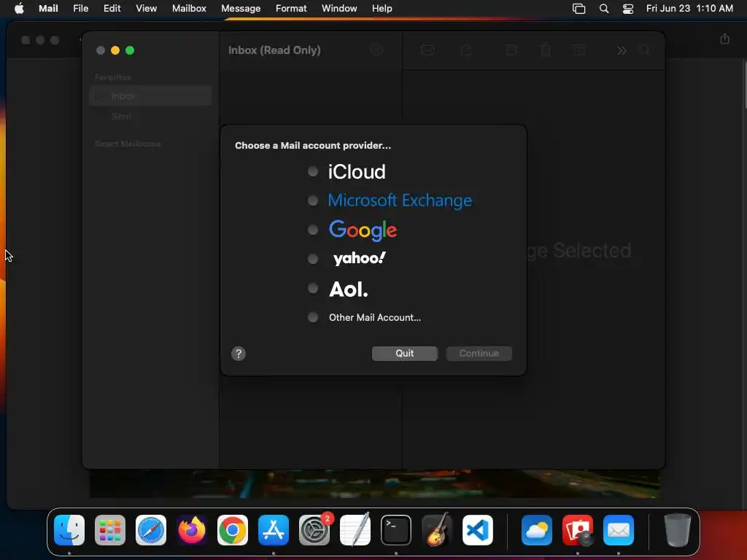Select Sent mailbox in Mail sidebar
The width and height of the screenshot is (747, 560).
(x=150, y=116)
